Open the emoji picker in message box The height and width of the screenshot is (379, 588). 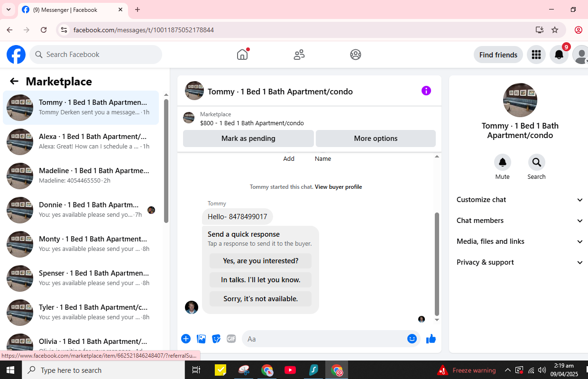[412, 339]
